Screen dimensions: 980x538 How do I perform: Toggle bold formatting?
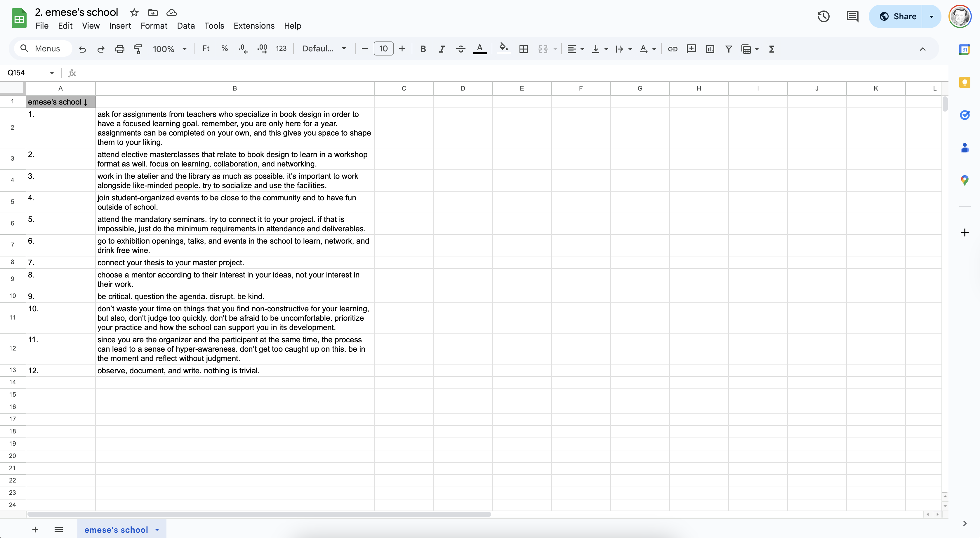pos(423,49)
